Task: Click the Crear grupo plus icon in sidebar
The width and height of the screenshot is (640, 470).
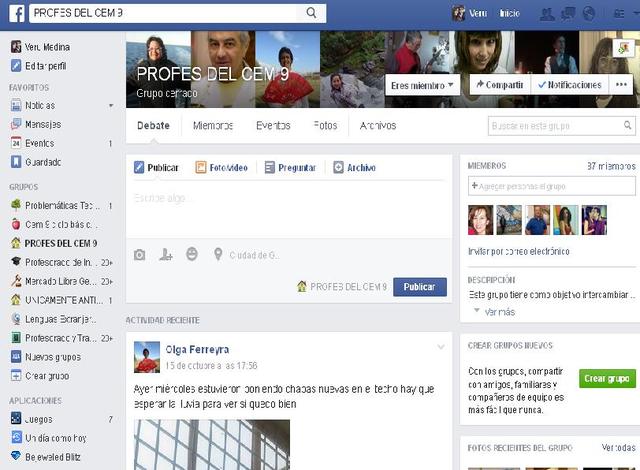Action: [16, 375]
